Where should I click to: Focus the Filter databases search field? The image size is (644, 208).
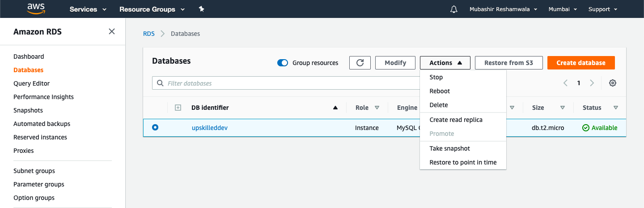coord(286,83)
